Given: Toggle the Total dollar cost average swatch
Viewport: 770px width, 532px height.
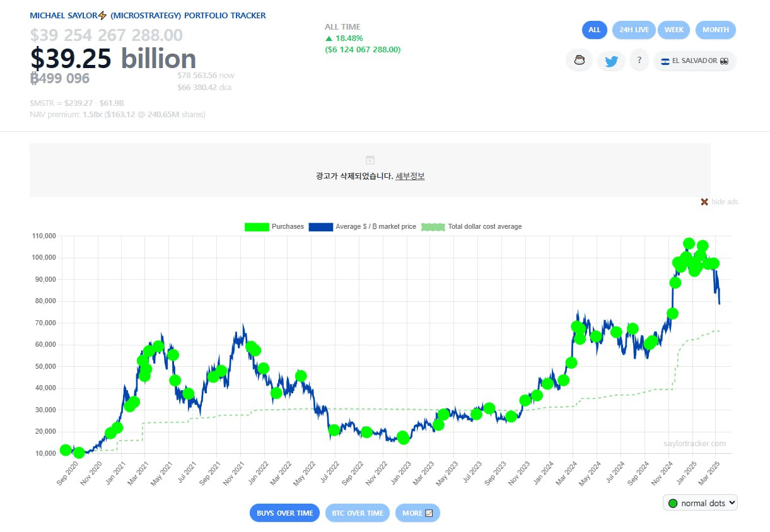Looking at the screenshot, I should [x=433, y=227].
